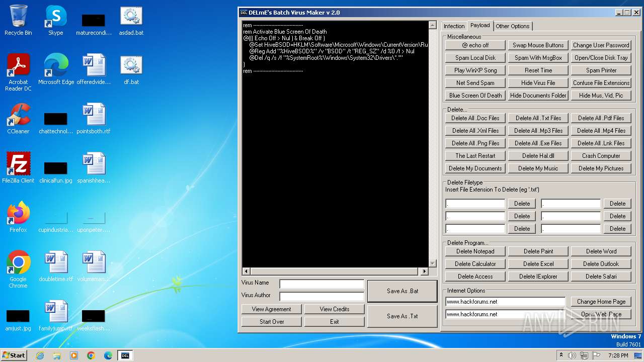Open File Explorer from taskbar
Screen dimensions: 644x362
pyautogui.click(x=57, y=355)
